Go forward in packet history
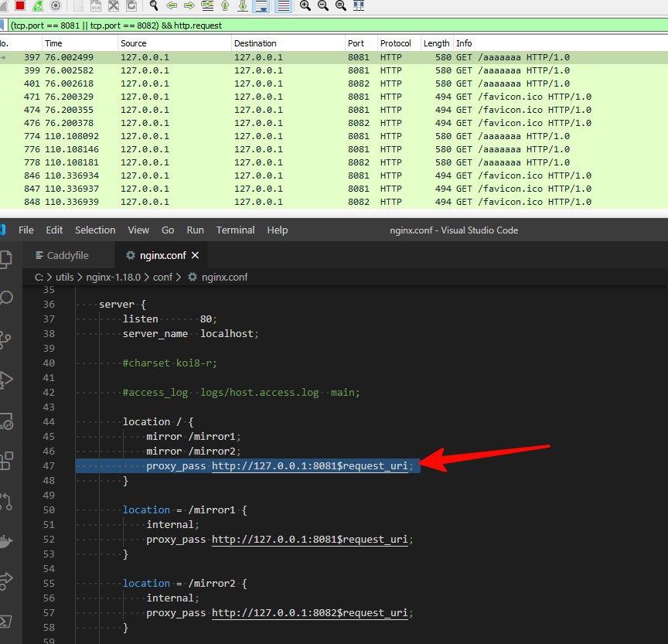This screenshot has width=668, height=644. 189,5
